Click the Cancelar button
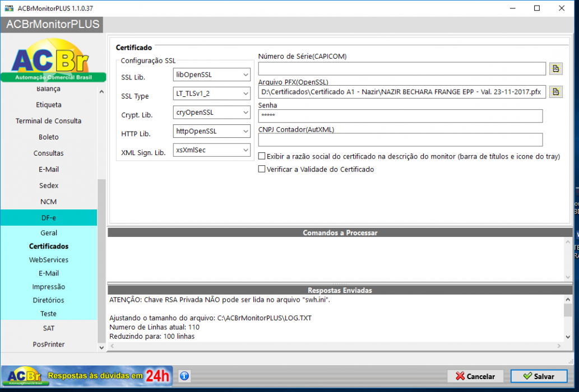Image resolution: width=579 pixels, height=392 pixels. 475,376
